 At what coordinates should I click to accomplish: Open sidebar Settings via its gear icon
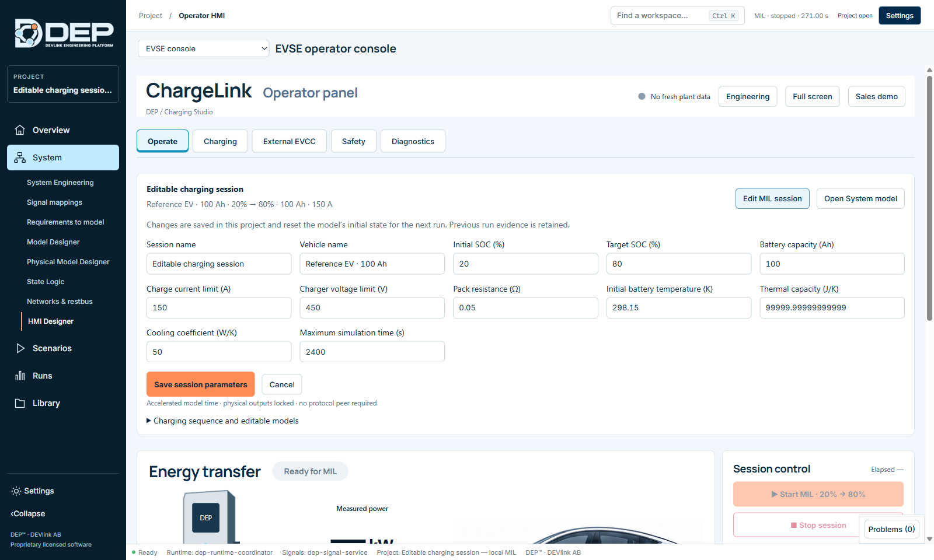click(16, 491)
